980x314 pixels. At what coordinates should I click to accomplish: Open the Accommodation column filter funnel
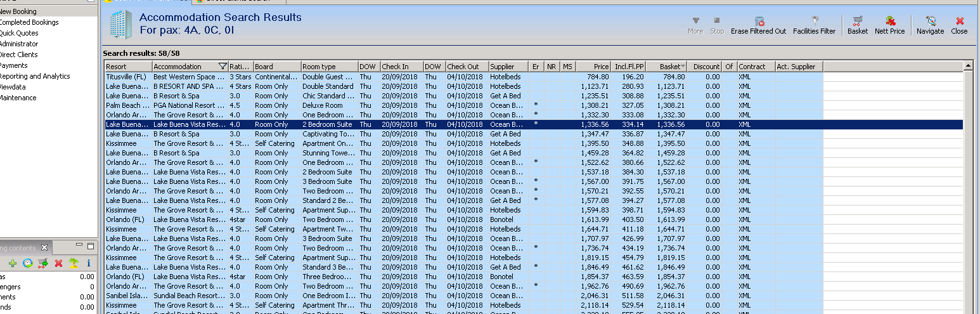[x=222, y=67]
